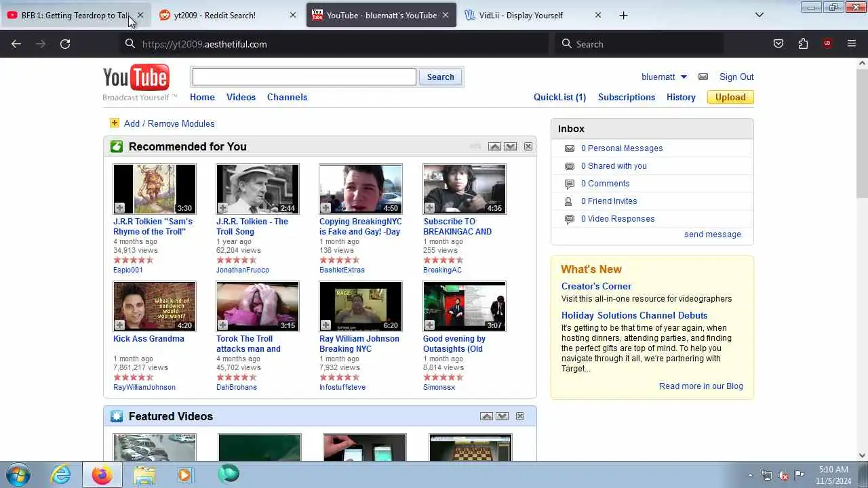868x488 pixels.
Task: Click the muted volume tray icon
Action: pyautogui.click(x=783, y=475)
